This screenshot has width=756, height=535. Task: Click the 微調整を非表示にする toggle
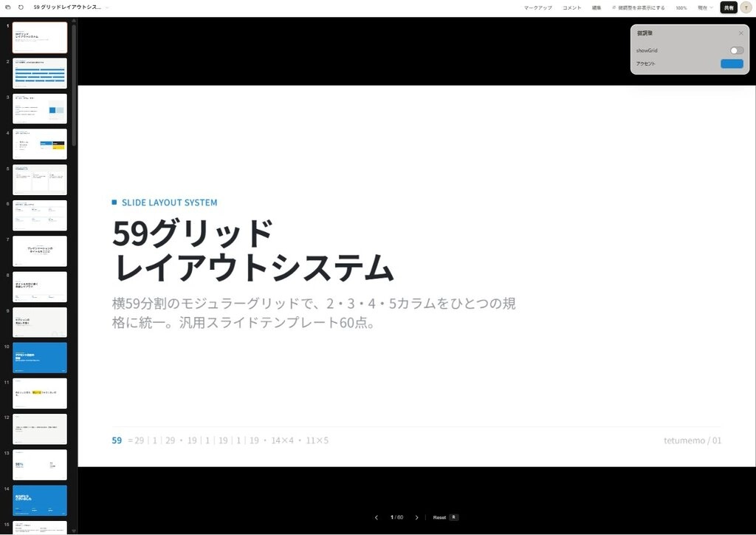[639, 7]
